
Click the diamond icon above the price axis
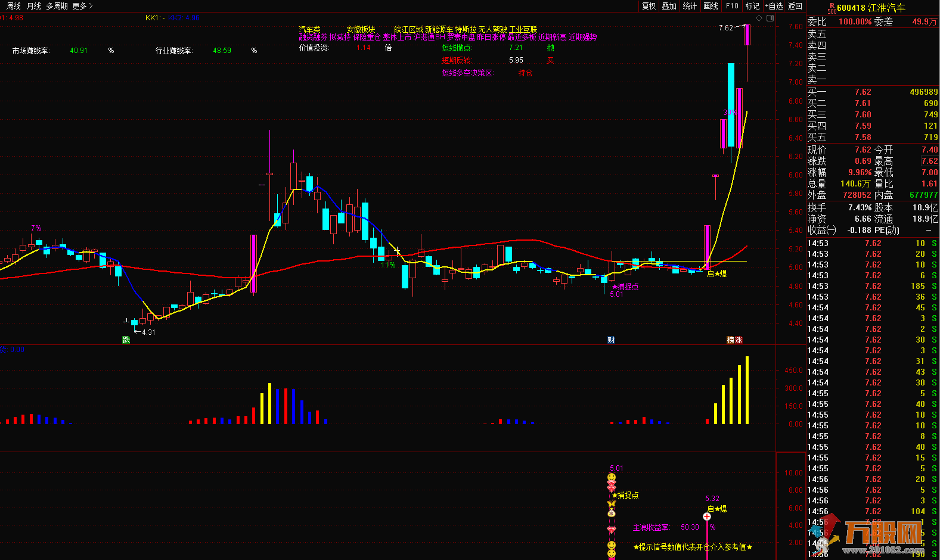coord(759,18)
